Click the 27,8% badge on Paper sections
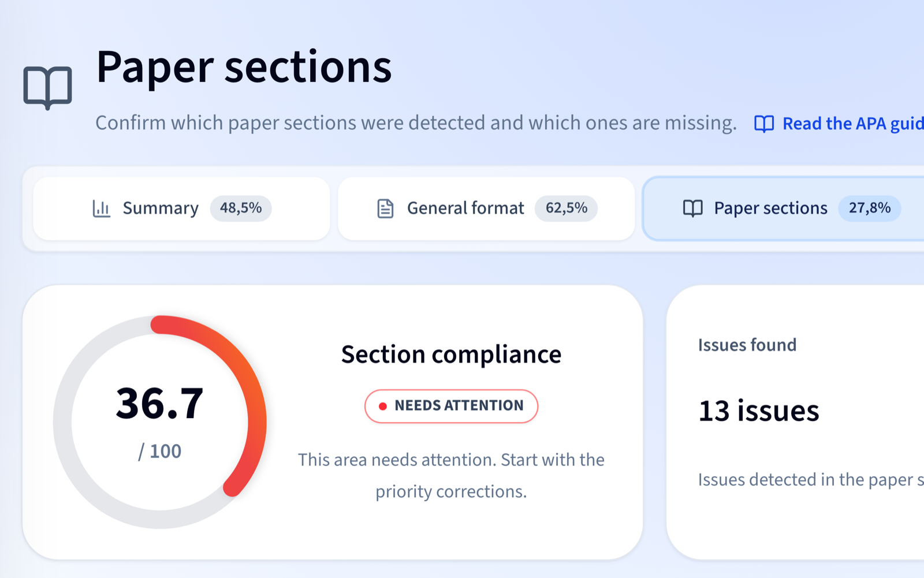Image resolution: width=924 pixels, height=578 pixels. coord(870,208)
